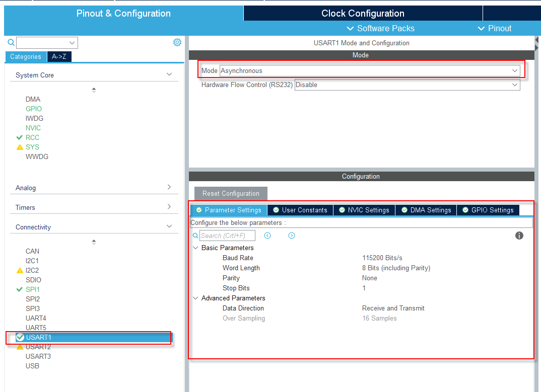The width and height of the screenshot is (541, 392).
Task: Click the Parity value None
Action: (x=370, y=278)
